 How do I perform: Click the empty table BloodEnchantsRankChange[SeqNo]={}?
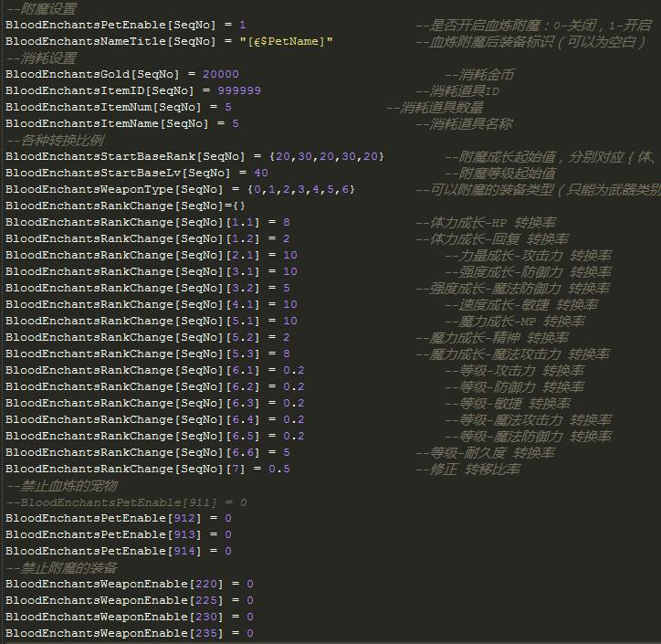click(125, 206)
